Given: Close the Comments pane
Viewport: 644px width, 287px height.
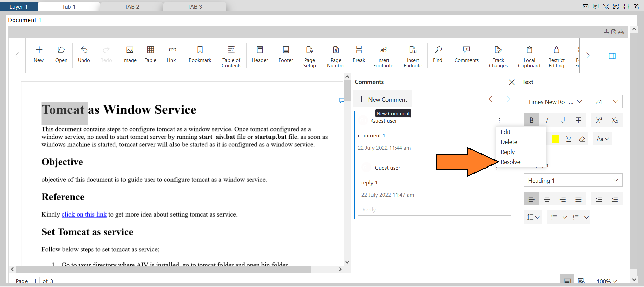Looking at the screenshot, I should [x=512, y=82].
